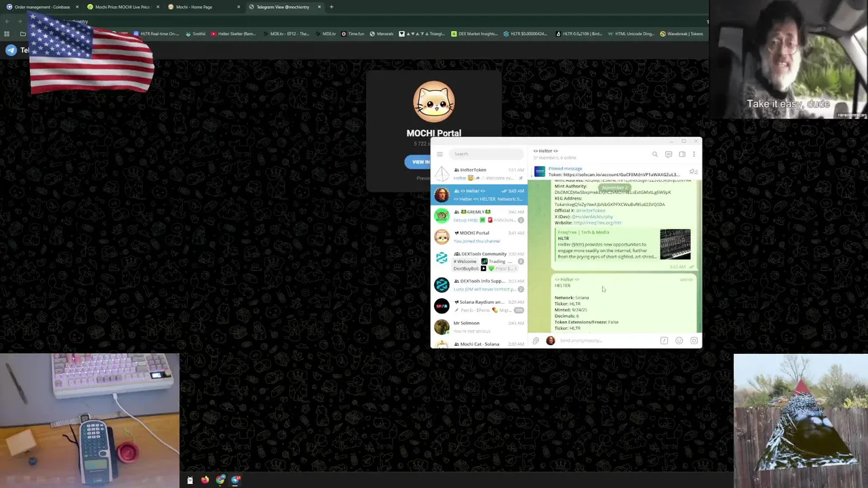Open HTML Unicode Dingbats bookmark
The width and height of the screenshot is (868, 488).
click(x=631, y=34)
